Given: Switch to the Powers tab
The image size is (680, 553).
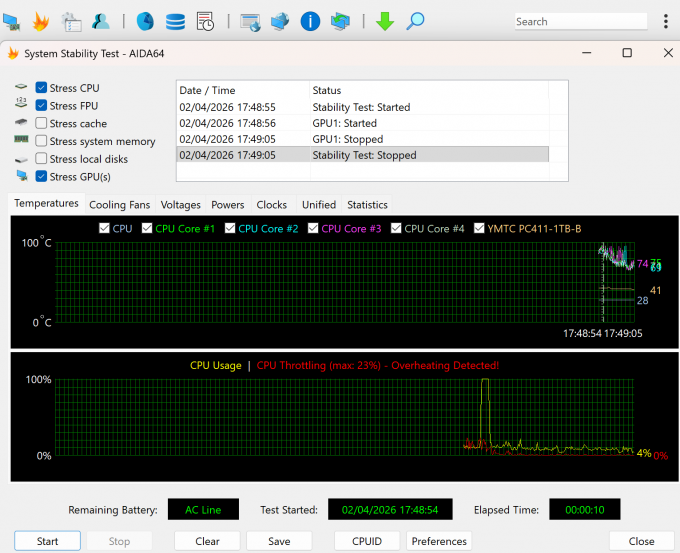Looking at the screenshot, I should click(x=228, y=205).
